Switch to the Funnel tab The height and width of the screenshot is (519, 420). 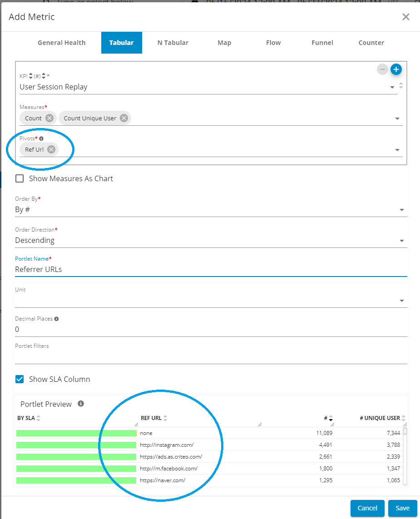[322, 43]
